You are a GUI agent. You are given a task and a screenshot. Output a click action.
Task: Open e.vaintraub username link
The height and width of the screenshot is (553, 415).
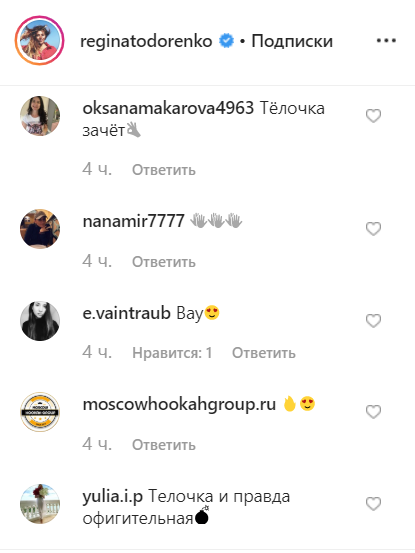[127, 313]
